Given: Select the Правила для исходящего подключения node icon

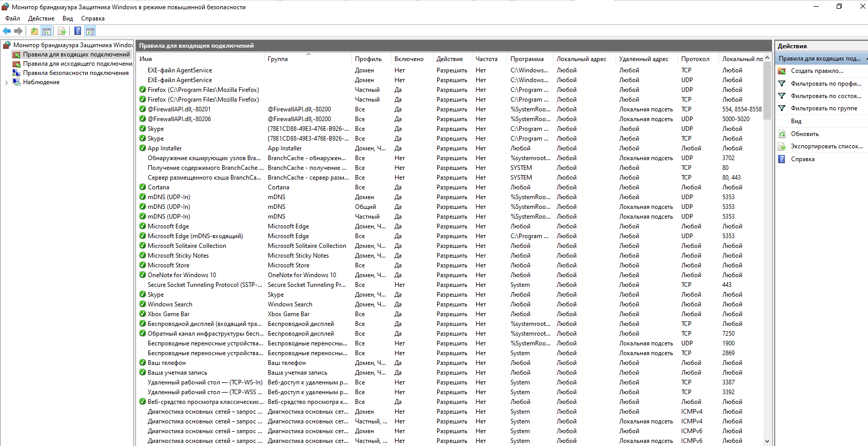Looking at the screenshot, I should coord(16,64).
